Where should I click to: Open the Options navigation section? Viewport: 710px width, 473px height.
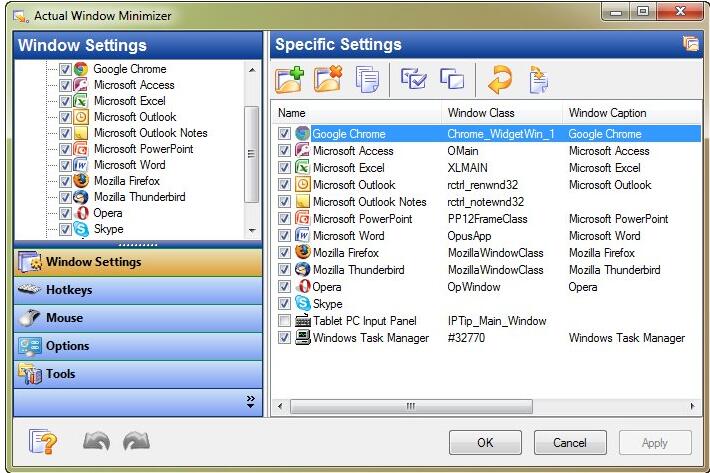point(138,346)
